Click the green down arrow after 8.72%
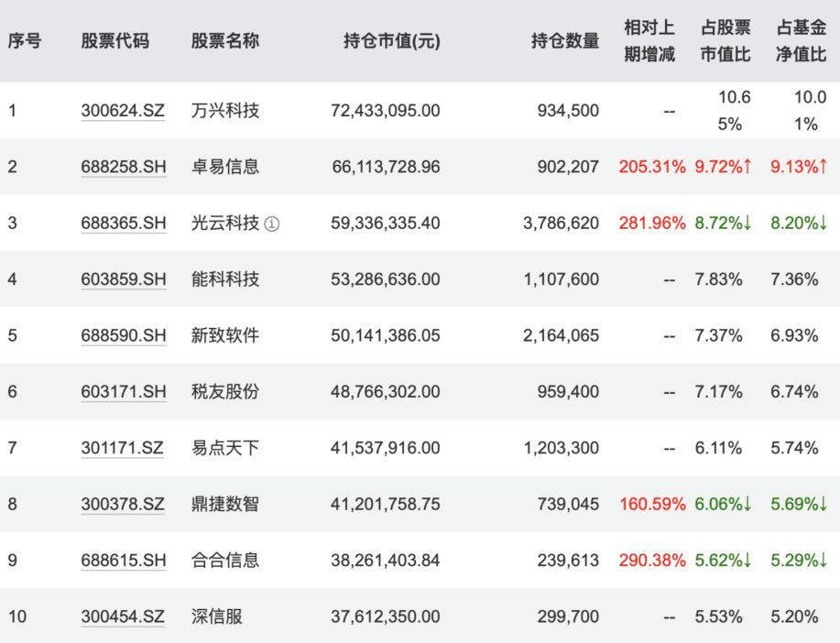Screen dimensions: 840x643 tap(747, 223)
